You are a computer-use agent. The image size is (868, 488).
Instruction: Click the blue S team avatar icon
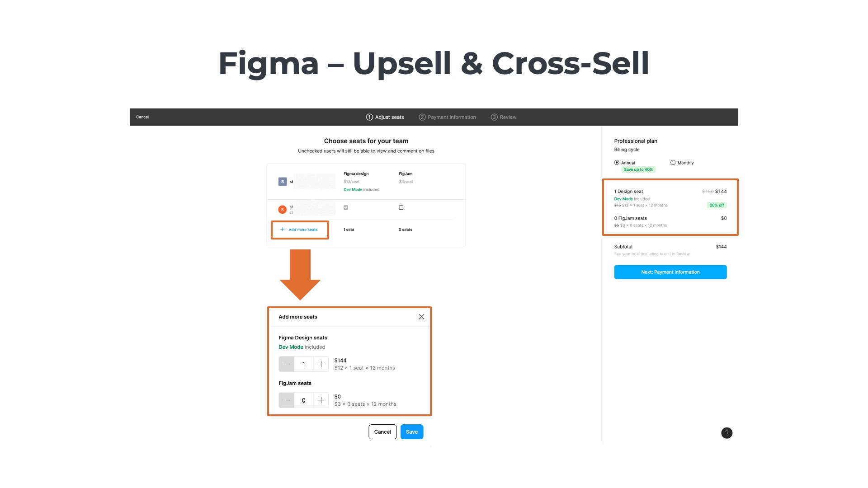coord(282,181)
